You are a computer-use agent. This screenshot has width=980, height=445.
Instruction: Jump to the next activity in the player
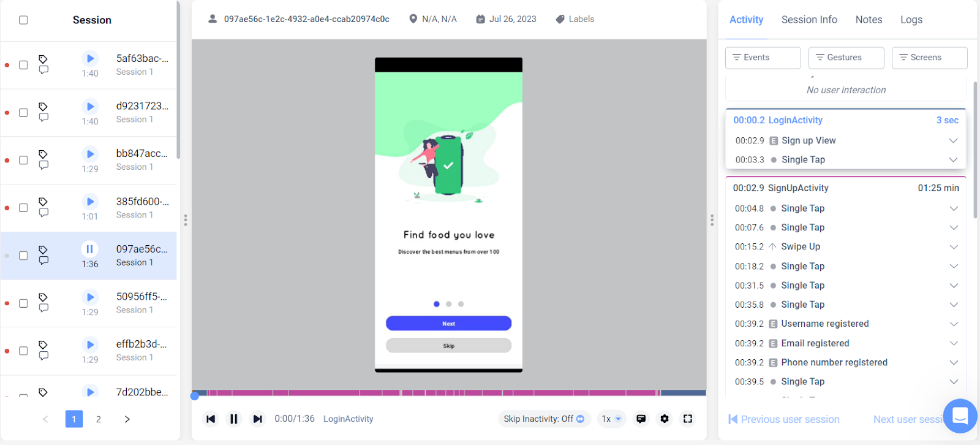click(x=258, y=419)
